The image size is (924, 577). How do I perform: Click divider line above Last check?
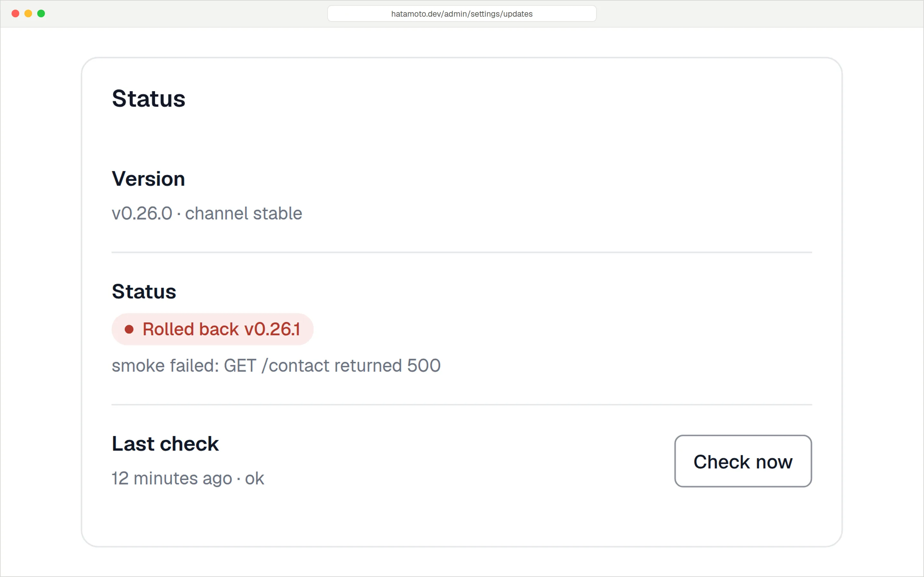(x=462, y=405)
